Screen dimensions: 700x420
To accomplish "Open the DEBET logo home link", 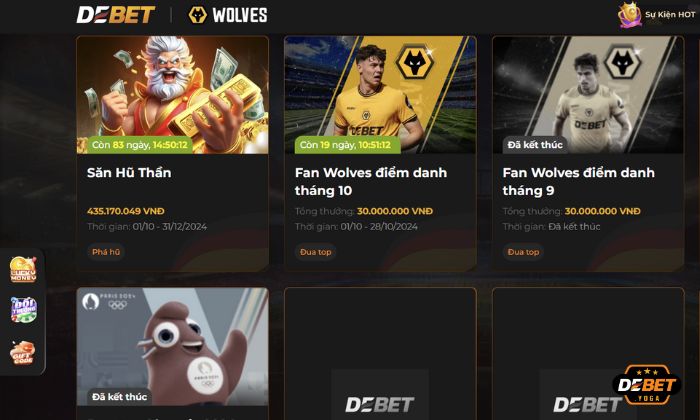I will pyautogui.click(x=116, y=15).
